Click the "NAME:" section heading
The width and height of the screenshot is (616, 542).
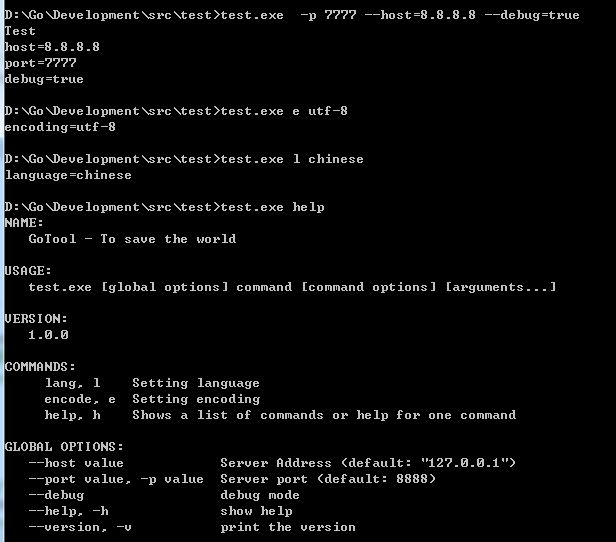24,223
